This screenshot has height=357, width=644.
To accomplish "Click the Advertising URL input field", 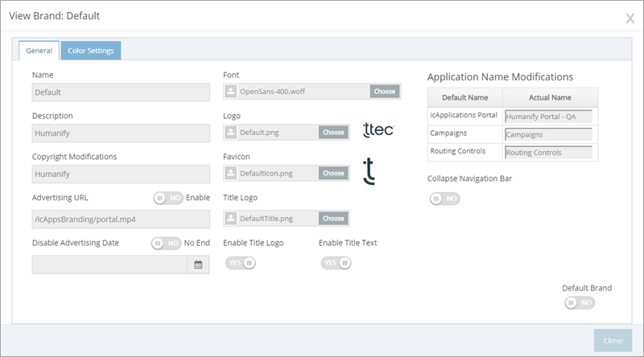I will point(121,220).
